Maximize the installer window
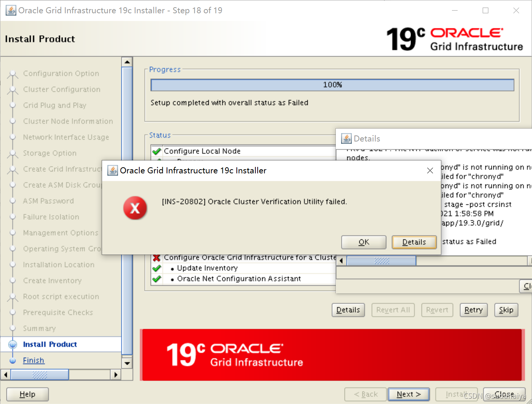The height and width of the screenshot is (404, 532). [x=485, y=11]
